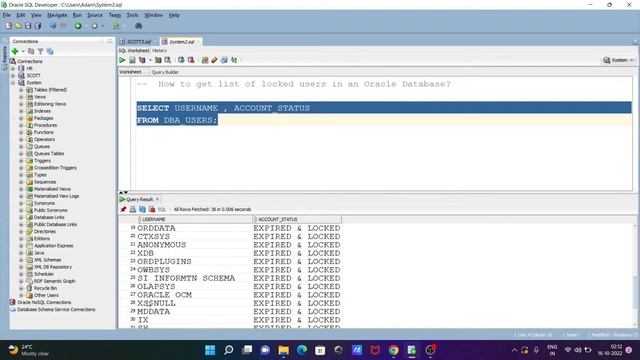Open the Source menu
The image size is (640, 360).
[x=95, y=15]
